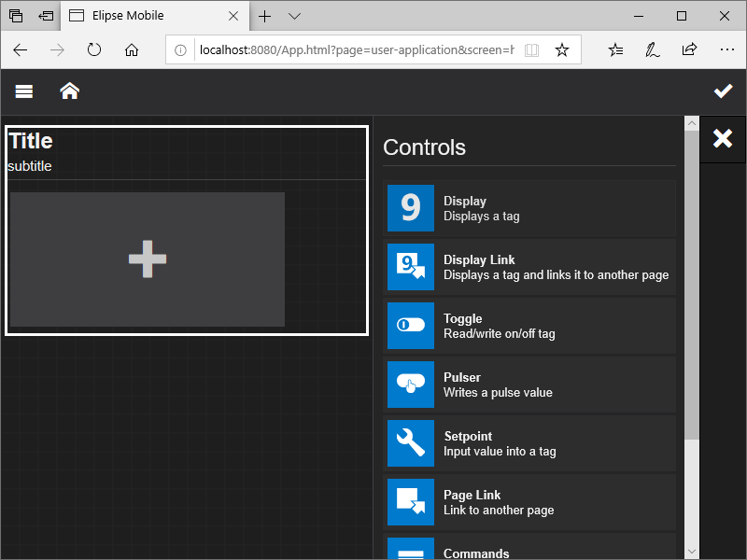Open a new browser tab
This screenshot has height=560, width=747.
[265, 16]
